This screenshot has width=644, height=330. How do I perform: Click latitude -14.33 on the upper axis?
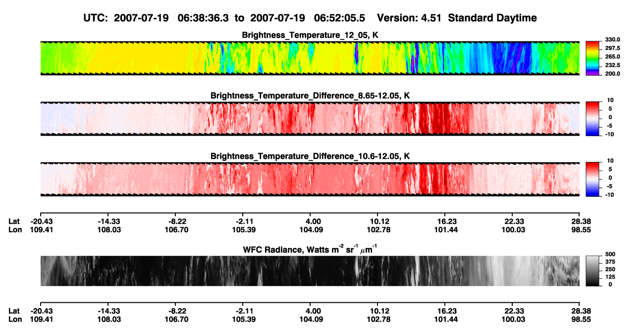pos(109,221)
